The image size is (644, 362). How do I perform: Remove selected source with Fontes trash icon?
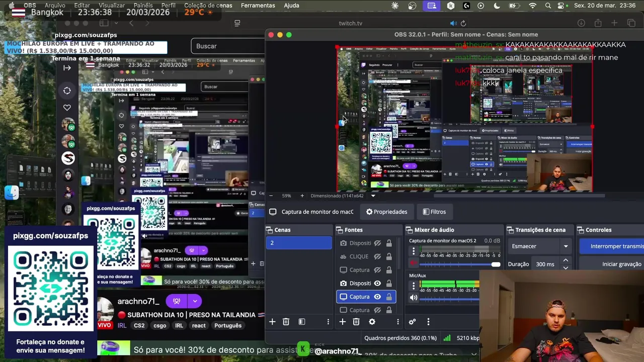(356, 322)
